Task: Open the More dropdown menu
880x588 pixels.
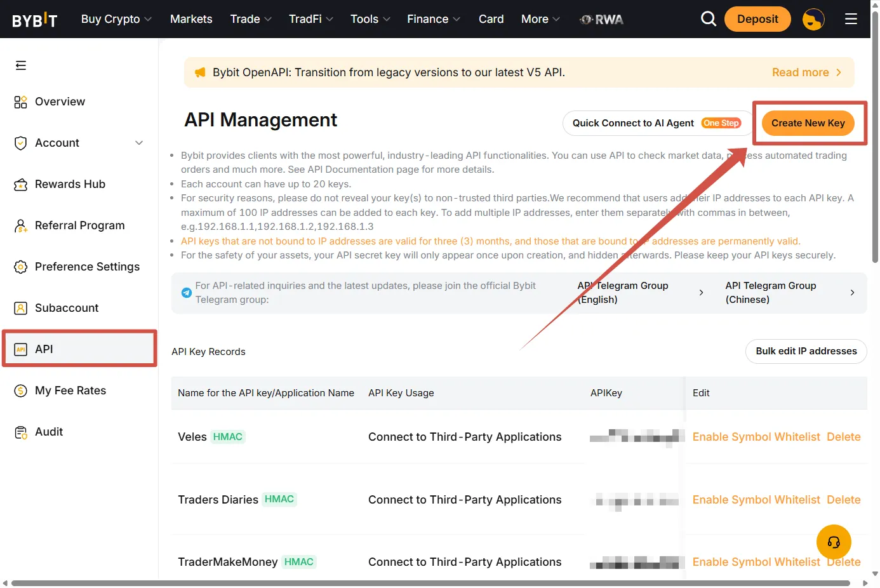Action: (540, 19)
